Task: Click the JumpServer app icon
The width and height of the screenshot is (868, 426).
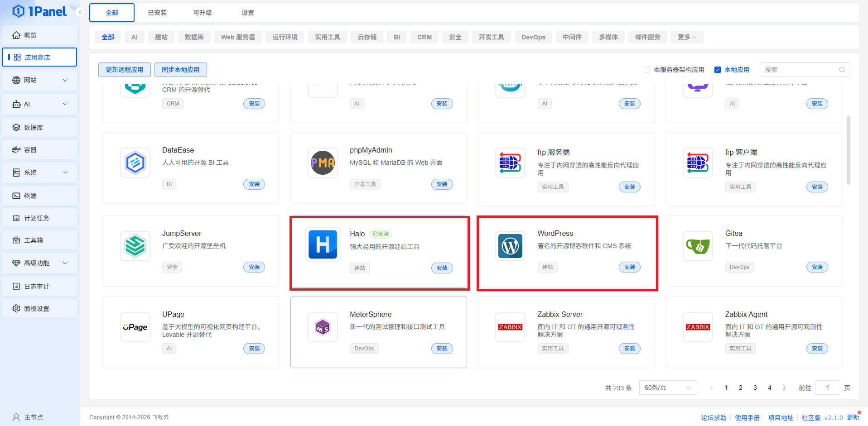Action: pos(135,246)
